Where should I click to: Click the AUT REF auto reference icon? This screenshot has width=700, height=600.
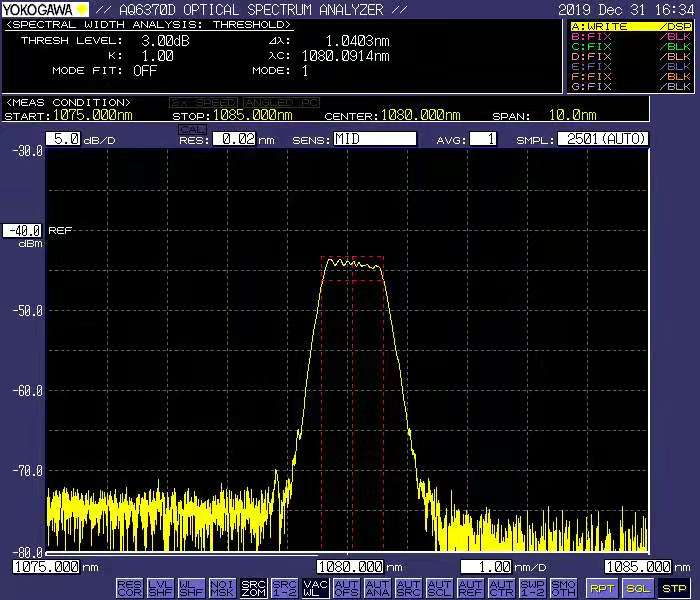(x=470, y=588)
